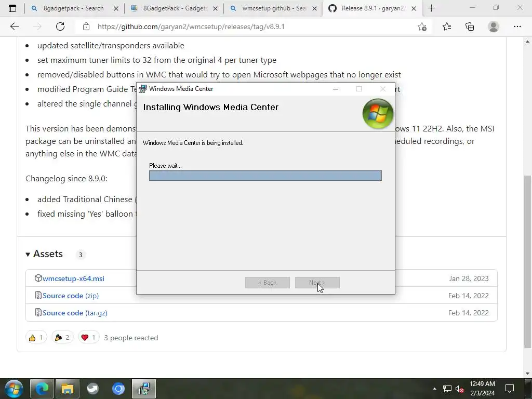Screen dimensions: 532x399
Task: Download the wmcsetup-x64.msi asset
Action: tap(73, 278)
